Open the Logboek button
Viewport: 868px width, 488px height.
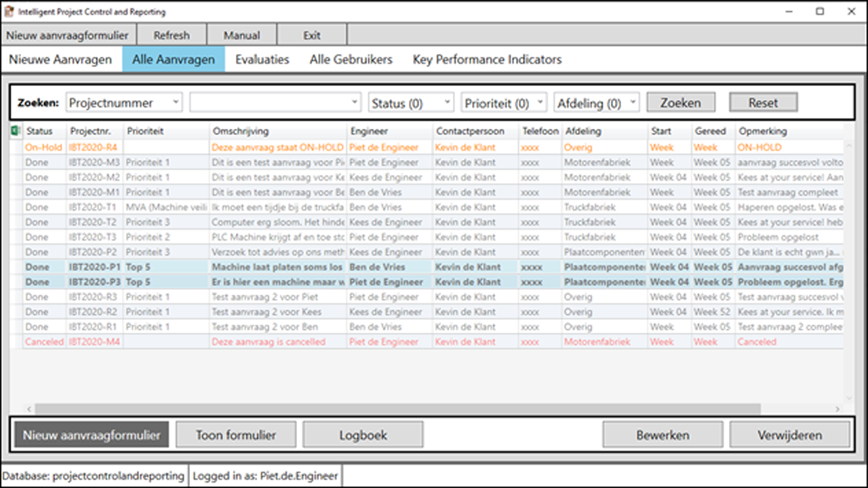pyautogui.click(x=363, y=435)
